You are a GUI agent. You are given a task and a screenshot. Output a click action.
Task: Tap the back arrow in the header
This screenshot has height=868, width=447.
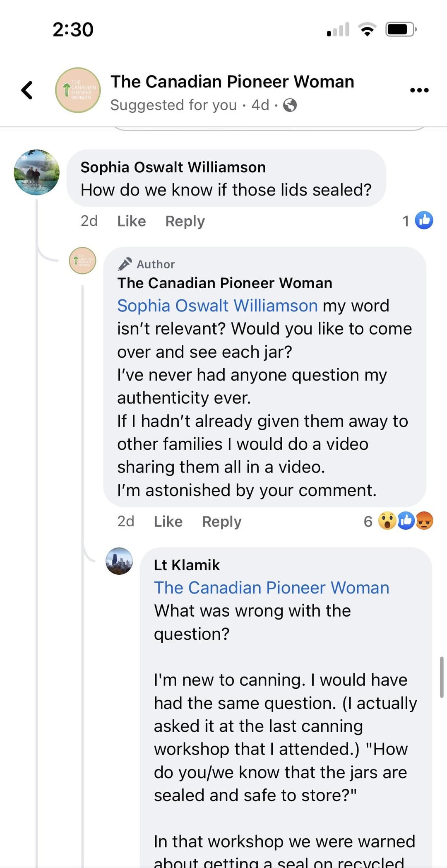click(27, 90)
